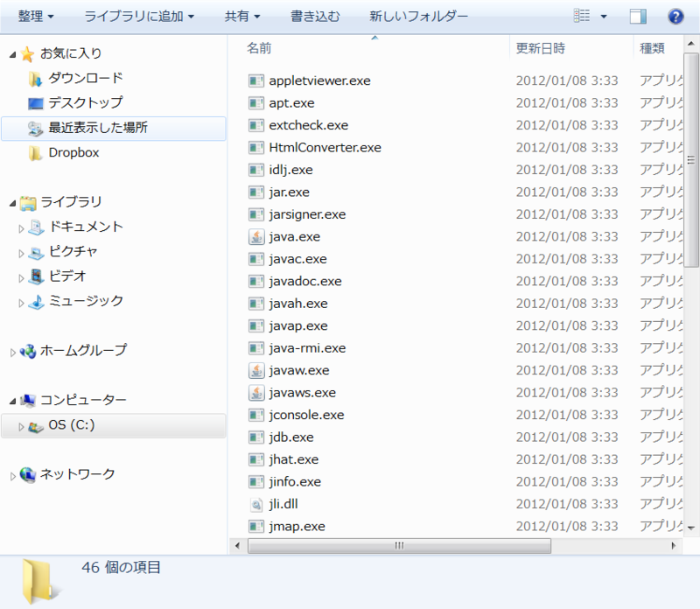Expand the ホームグループ tree node
Viewport: 700px width, 609px height.
13,353
